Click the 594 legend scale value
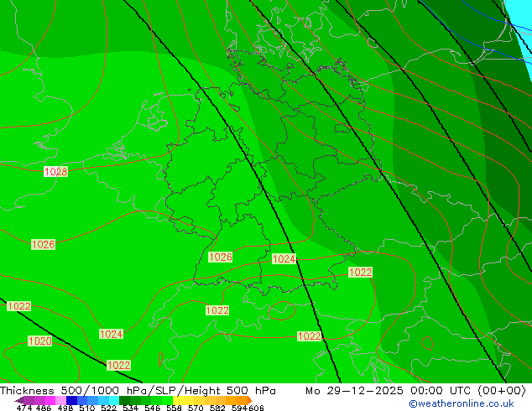The width and height of the screenshot is (532, 411). point(239,408)
